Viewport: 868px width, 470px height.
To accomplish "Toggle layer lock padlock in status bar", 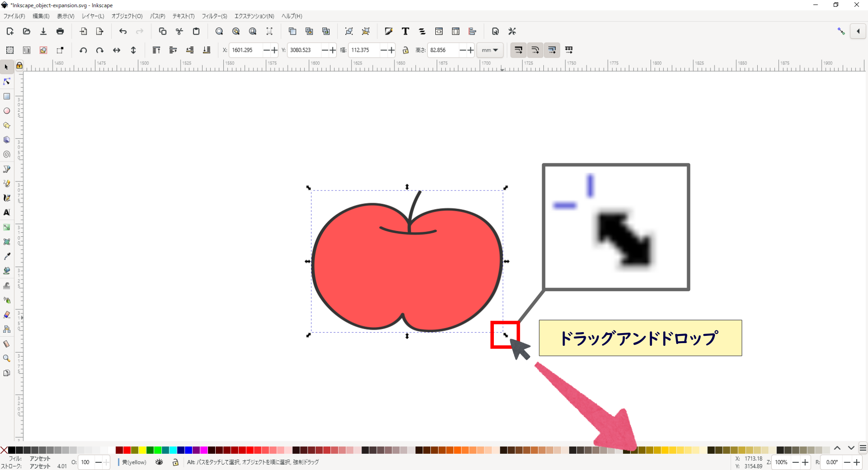I will click(175, 462).
